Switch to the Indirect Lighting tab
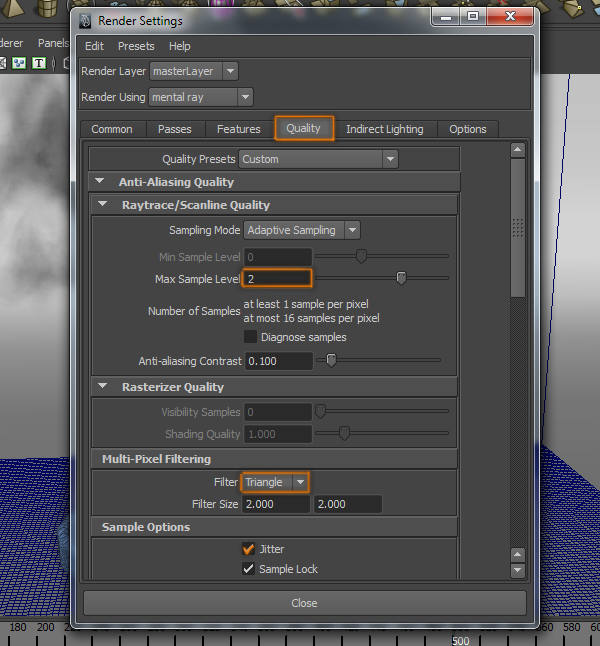Screen dimensions: 600x646 point(384,129)
